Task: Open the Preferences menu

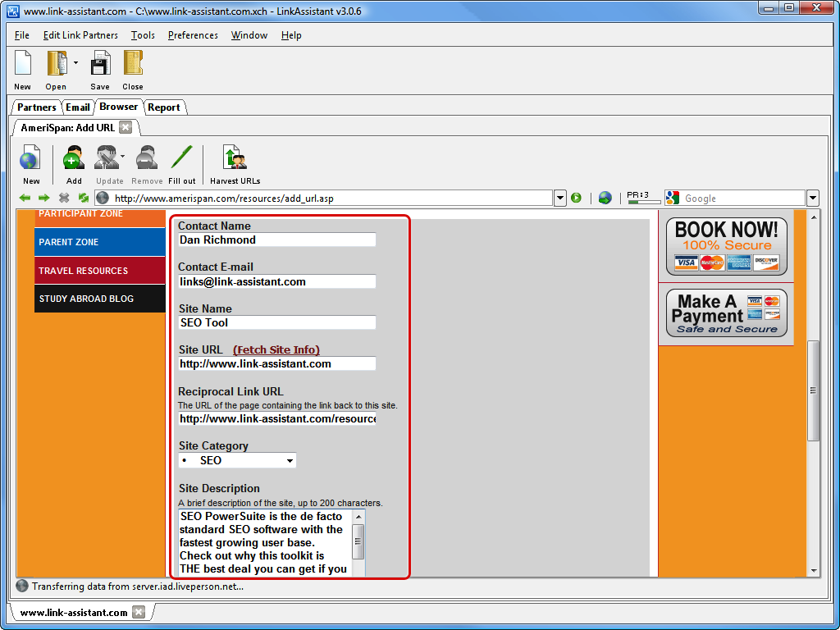Action: [x=193, y=35]
